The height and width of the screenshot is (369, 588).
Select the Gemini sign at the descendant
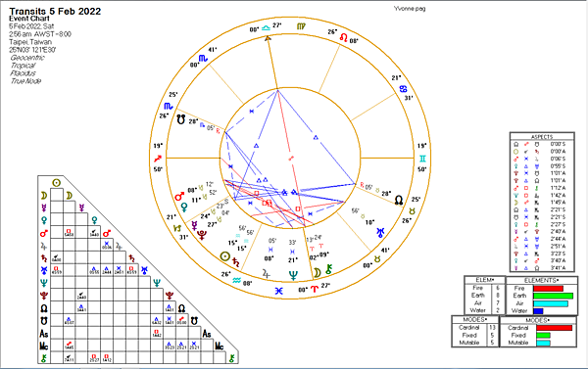pyautogui.click(x=422, y=159)
